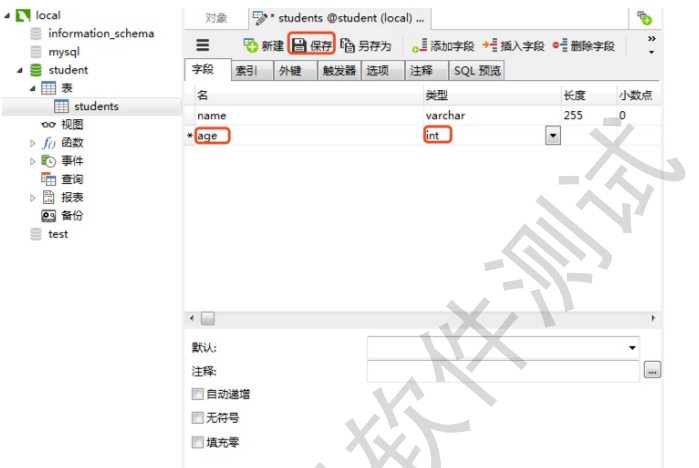Click the 表 tables icon

tap(49, 88)
